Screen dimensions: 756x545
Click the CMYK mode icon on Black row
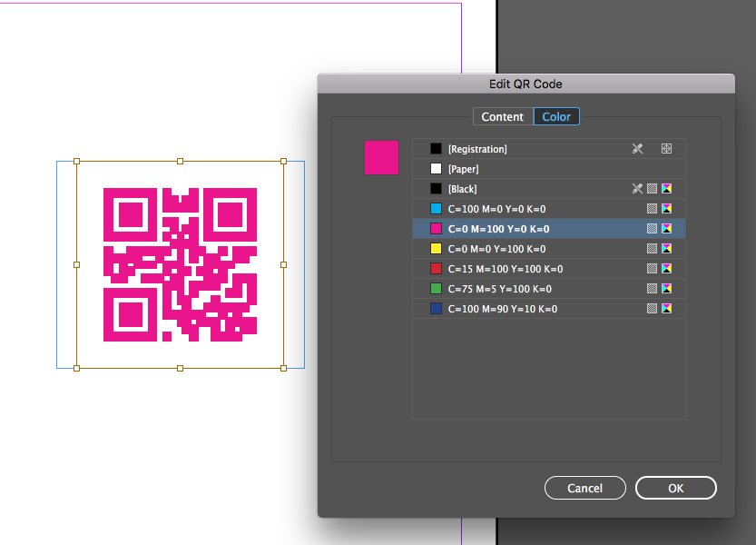click(667, 189)
